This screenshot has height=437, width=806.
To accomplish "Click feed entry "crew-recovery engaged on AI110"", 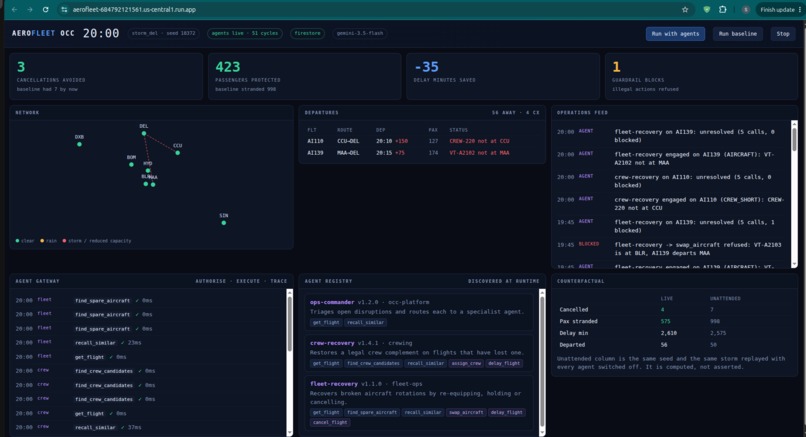I will pos(671,204).
